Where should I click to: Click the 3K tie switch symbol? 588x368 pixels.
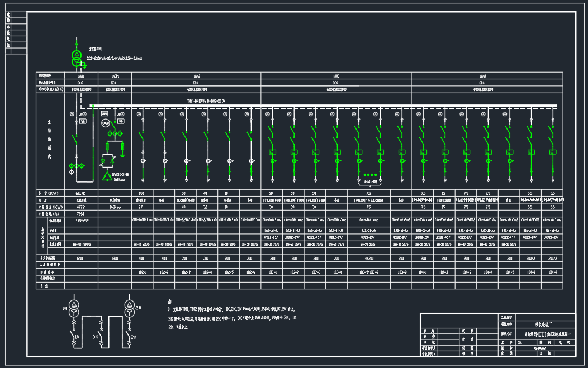pyautogui.click(x=102, y=336)
